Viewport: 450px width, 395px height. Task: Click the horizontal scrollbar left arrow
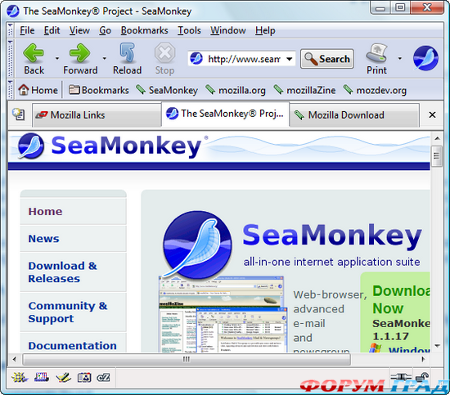tap(14, 359)
